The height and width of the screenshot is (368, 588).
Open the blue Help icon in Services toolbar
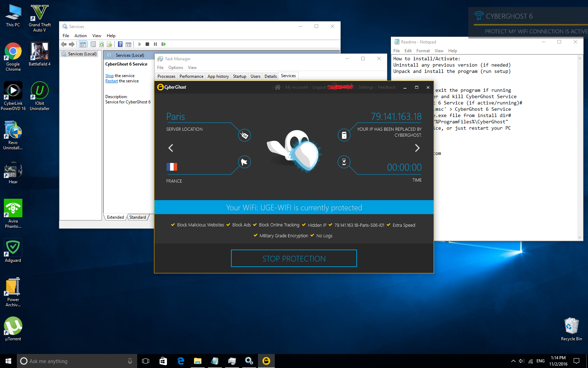(120, 44)
